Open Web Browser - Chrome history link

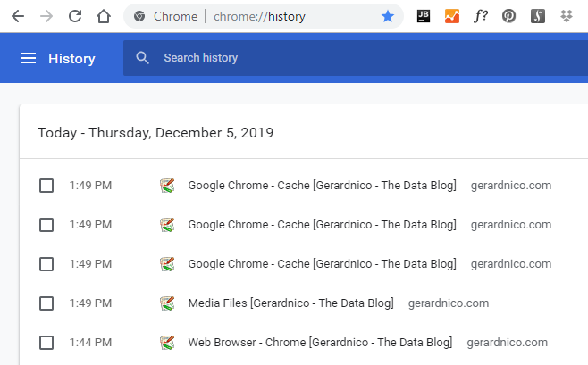point(320,343)
